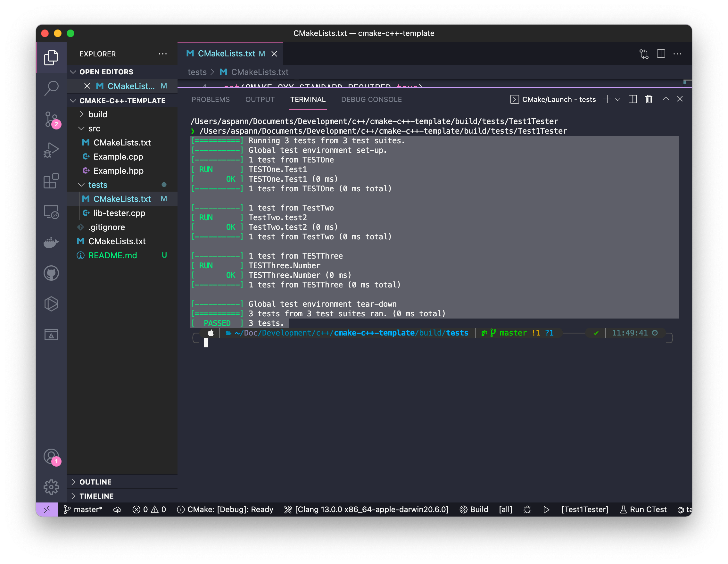The height and width of the screenshot is (564, 728).
Task: Split the terminal pane
Action: tap(632, 99)
